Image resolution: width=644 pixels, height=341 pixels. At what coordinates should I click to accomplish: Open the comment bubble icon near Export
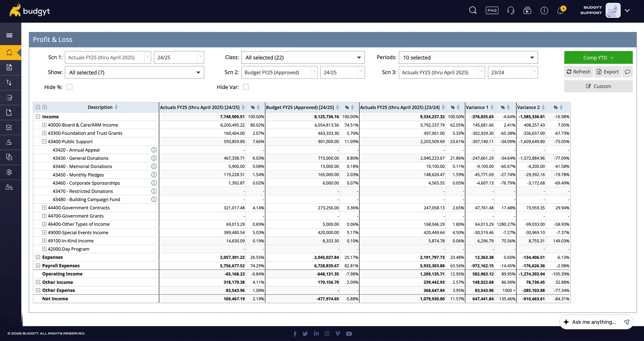(x=628, y=72)
